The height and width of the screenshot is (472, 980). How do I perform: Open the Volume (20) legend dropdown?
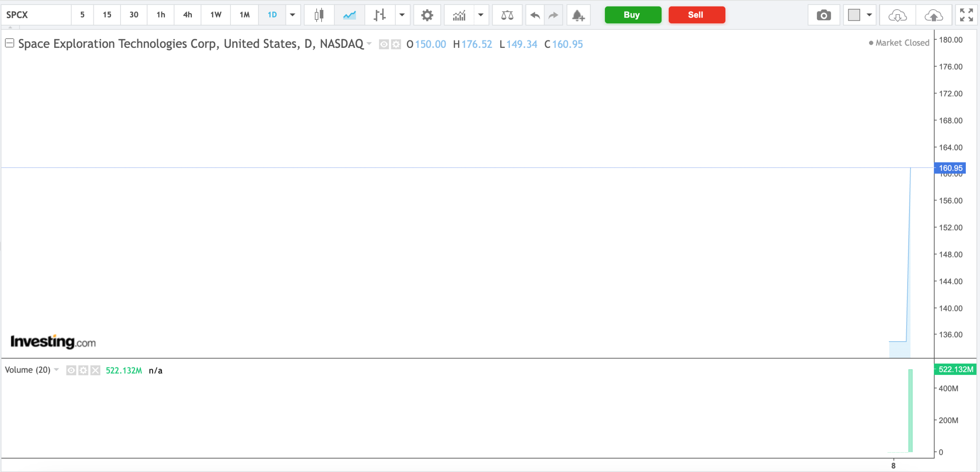(x=57, y=369)
